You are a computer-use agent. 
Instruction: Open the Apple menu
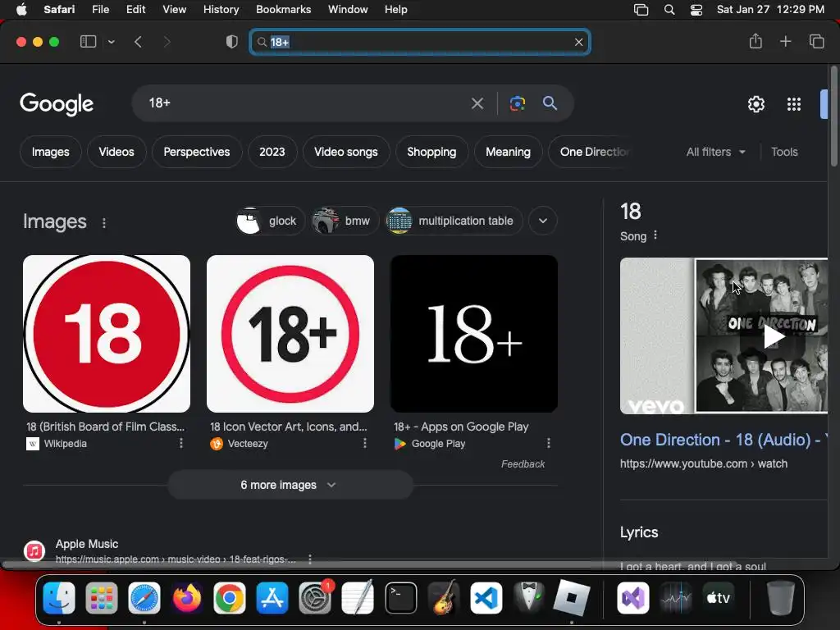[21, 9]
